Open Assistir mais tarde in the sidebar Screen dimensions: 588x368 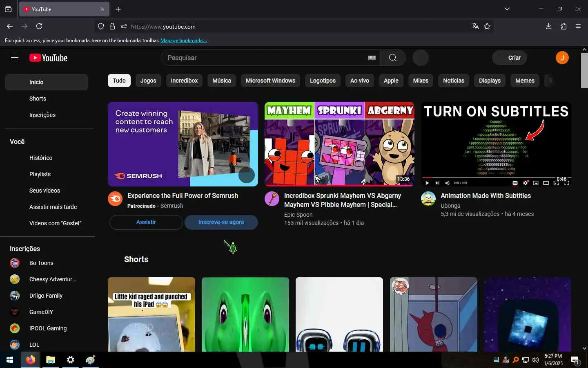click(47, 207)
